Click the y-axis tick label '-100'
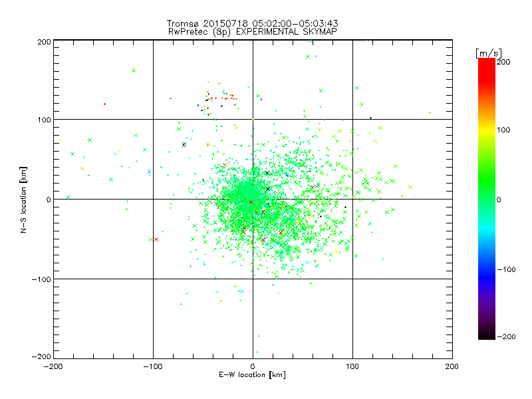 (41, 279)
